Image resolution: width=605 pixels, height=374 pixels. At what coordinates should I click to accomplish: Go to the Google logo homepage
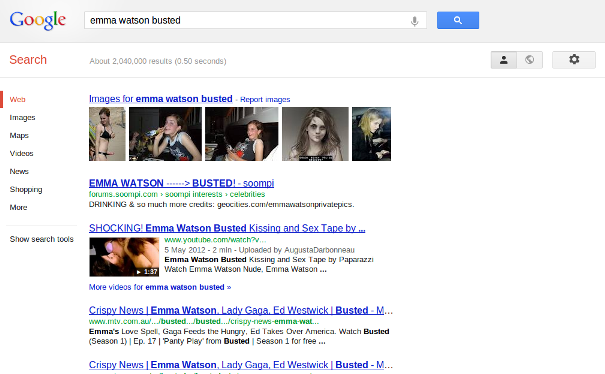pyautogui.click(x=37, y=20)
